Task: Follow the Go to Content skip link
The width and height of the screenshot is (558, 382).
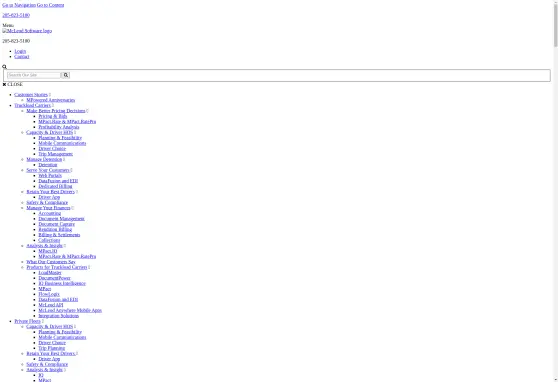Action: pyautogui.click(x=51, y=5)
